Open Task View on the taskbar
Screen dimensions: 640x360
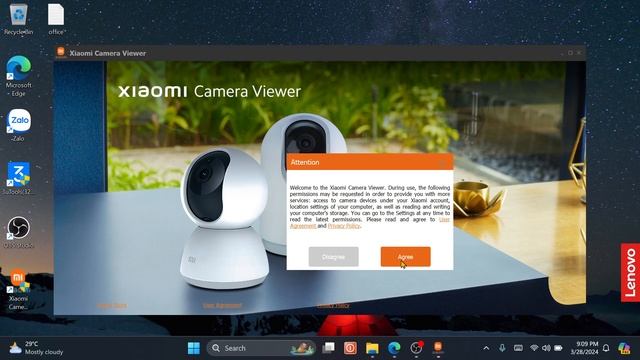coord(328,348)
